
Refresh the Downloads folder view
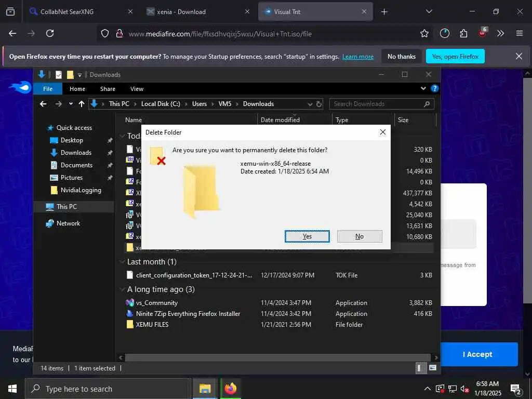(x=319, y=104)
